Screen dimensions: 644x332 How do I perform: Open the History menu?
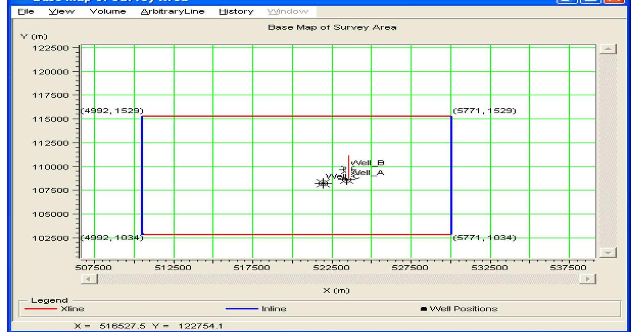(x=236, y=11)
